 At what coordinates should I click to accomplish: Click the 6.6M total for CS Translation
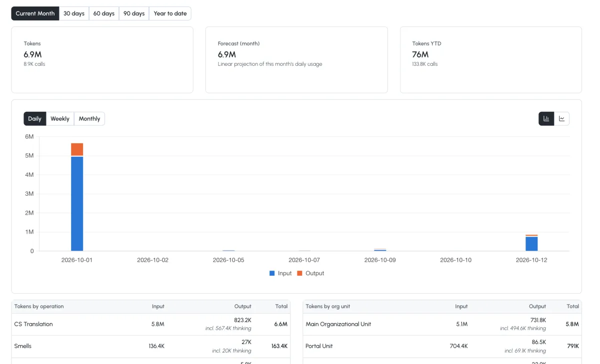281,324
